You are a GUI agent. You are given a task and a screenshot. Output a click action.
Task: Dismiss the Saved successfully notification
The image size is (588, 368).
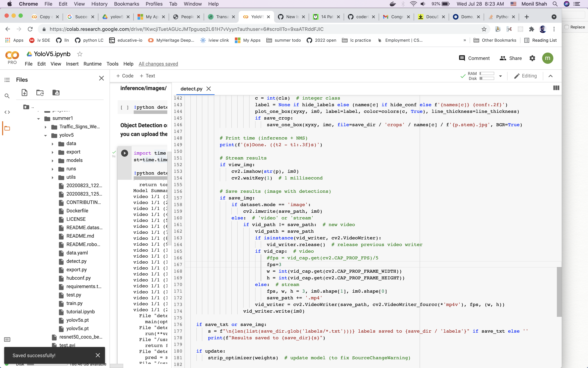coord(98,355)
